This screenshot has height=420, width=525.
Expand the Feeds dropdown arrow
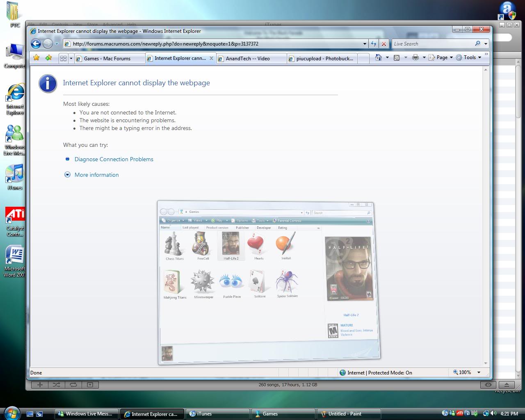pos(406,57)
